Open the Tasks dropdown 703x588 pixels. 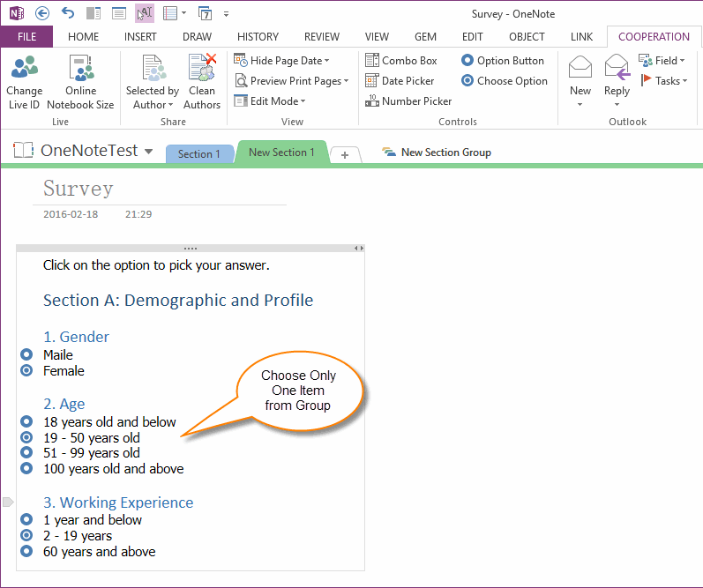pos(664,81)
